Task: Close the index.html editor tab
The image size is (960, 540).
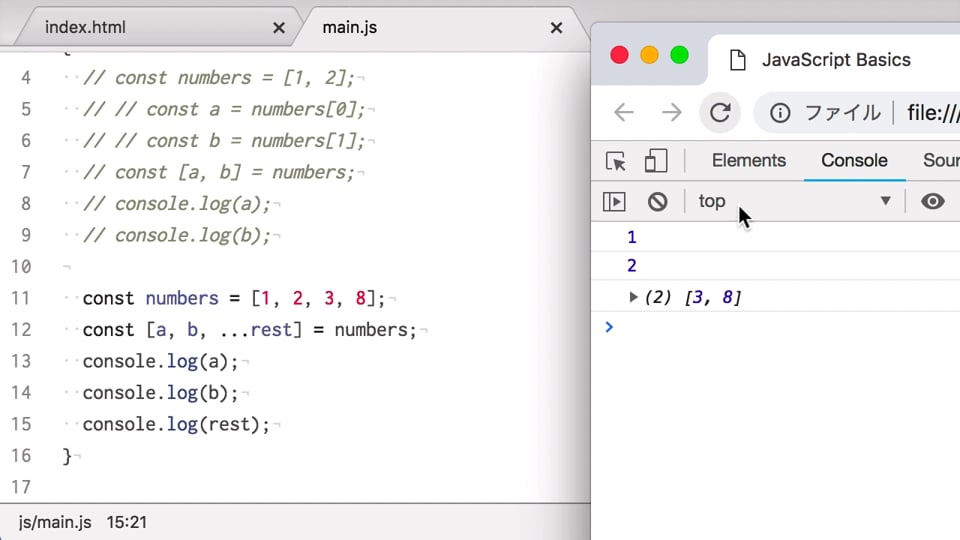Action: coord(279,28)
